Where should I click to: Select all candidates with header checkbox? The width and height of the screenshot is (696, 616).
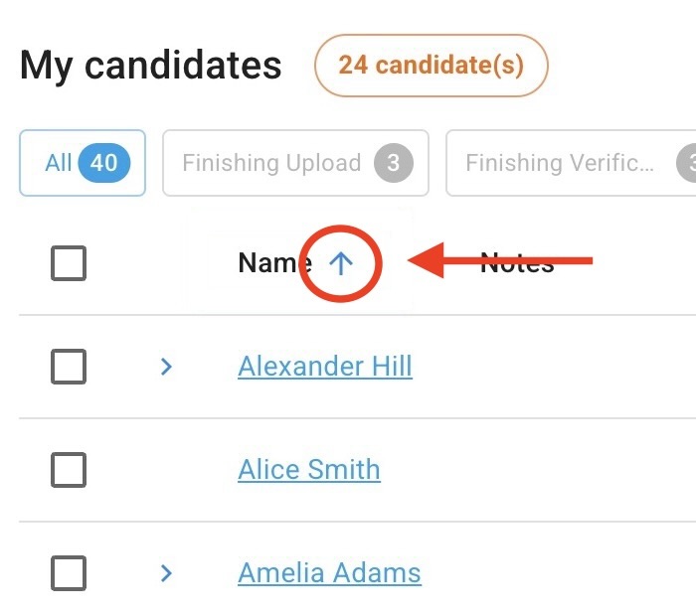pos(69,263)
